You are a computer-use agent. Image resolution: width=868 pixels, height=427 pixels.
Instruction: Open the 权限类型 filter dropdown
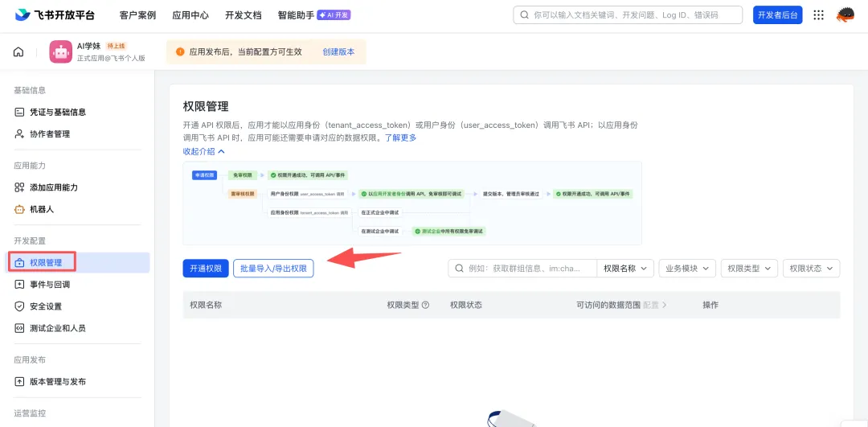(749, 269)
